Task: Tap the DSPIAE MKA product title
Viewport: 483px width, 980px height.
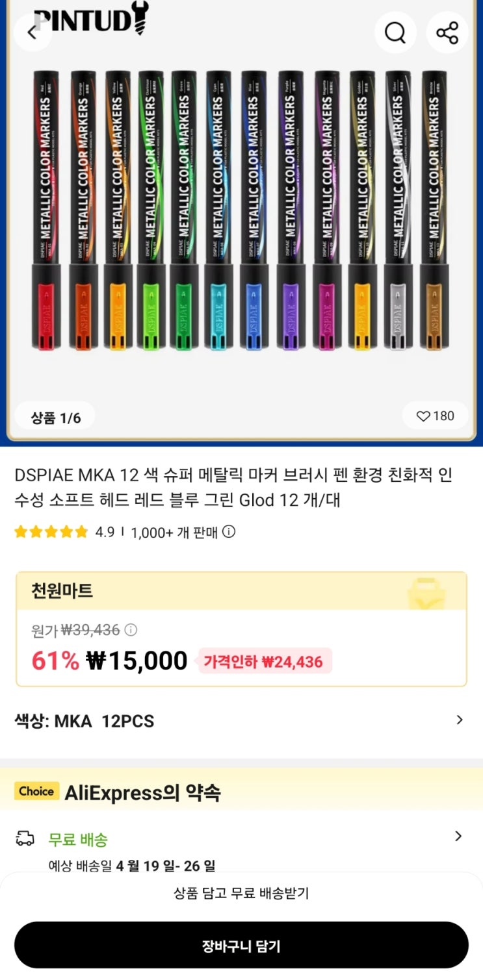Action: tap(234, 488)
